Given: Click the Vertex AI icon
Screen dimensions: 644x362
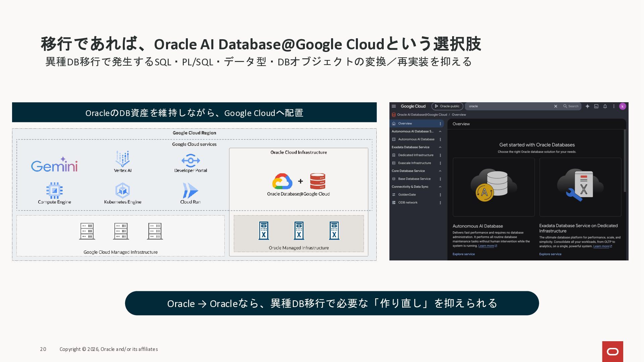Looking at the screenshot, I should coord(122,159).
